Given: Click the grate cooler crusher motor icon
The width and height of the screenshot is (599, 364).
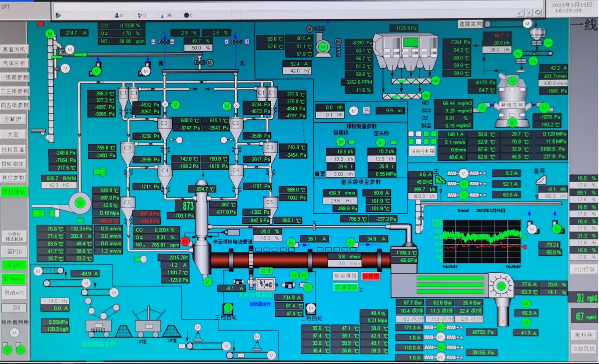Looking at the screenshot, I should click(501, 286).
